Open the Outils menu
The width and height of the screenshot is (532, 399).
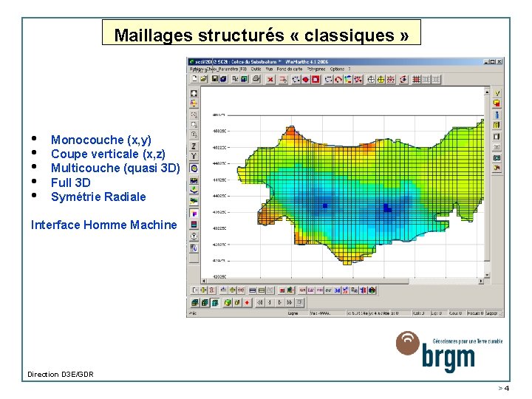click(x=256, y=69)
